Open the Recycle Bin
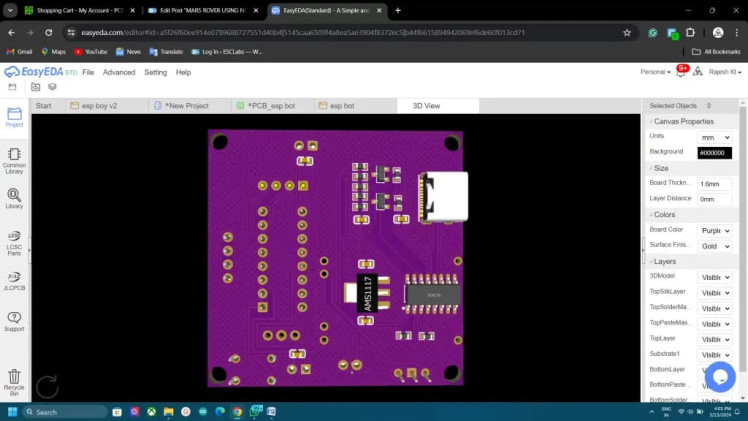Viewport: 748px width, 421px height. point(14,380)
